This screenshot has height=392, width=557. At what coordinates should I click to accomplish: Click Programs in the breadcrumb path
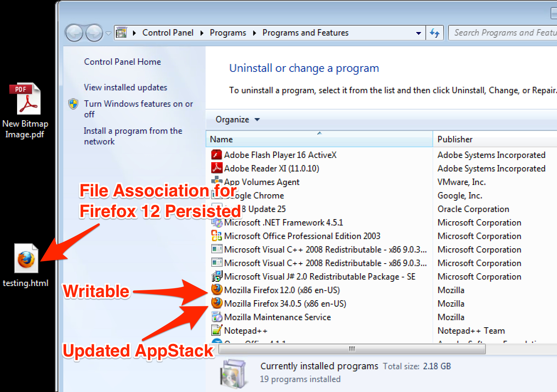(228, 33)
